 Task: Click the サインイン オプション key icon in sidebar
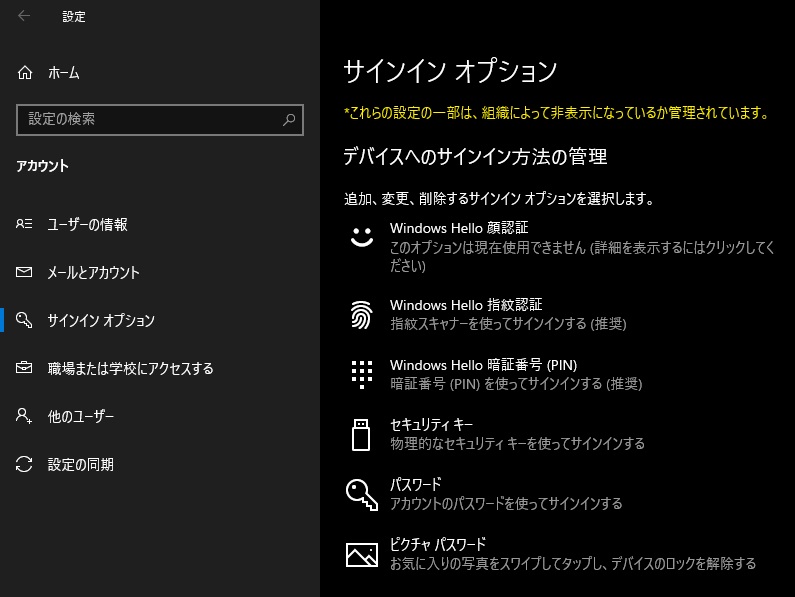(x=24, y=320)
